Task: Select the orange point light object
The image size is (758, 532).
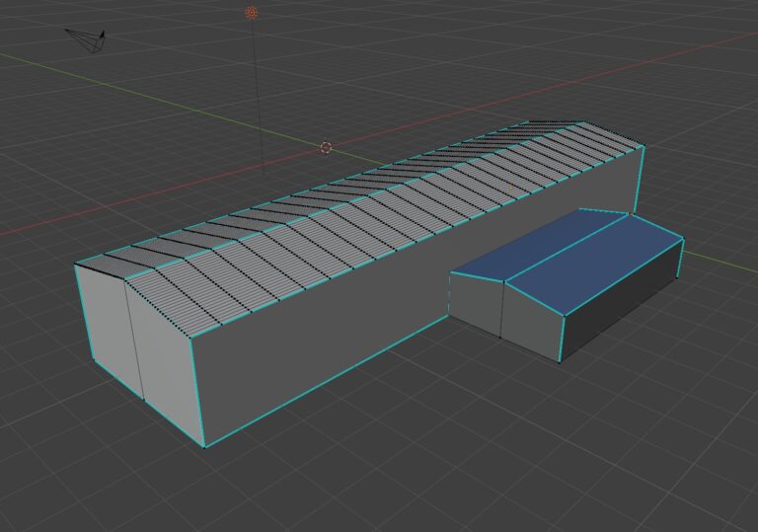Action: click(x=251, y=13)
